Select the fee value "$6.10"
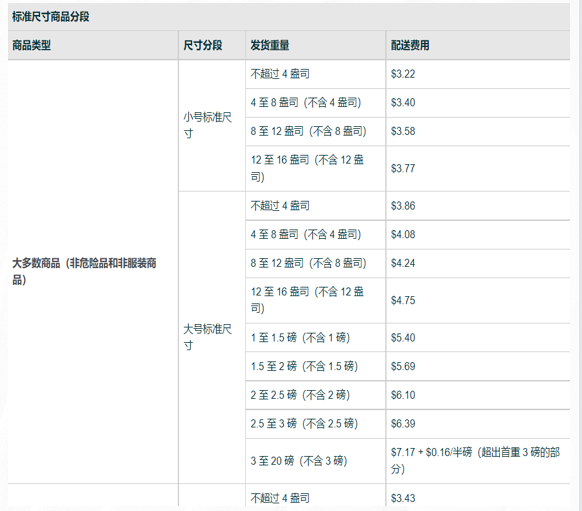Image resolution: width=582 pixels, height=511 pixels. point(403,395)
